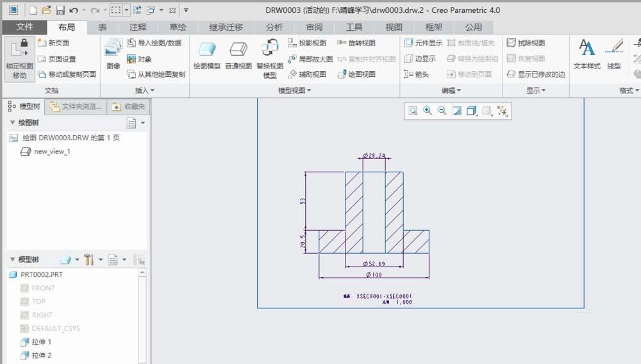Insert a Revolved View (旋转视图)
The width and height of the screenshot is (641, 364).
pyautogui.click(x=356, y=43)
